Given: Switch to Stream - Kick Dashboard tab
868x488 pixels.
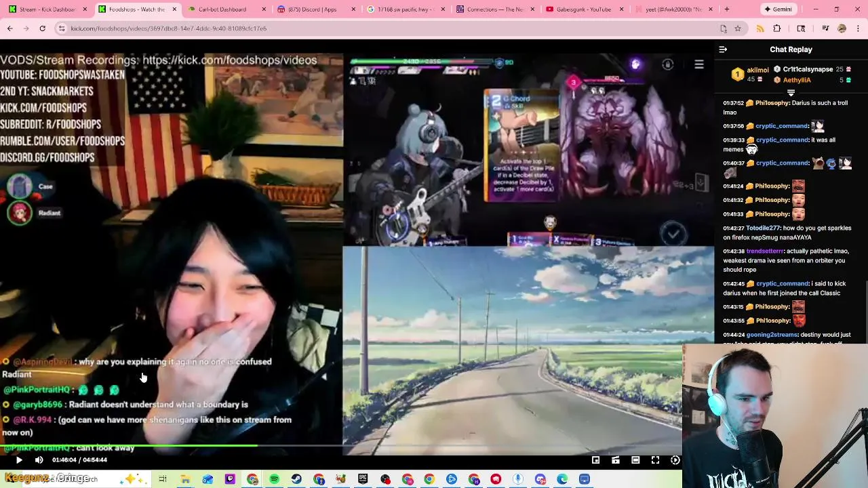Looking at the screenshot, I should point(47,9).
